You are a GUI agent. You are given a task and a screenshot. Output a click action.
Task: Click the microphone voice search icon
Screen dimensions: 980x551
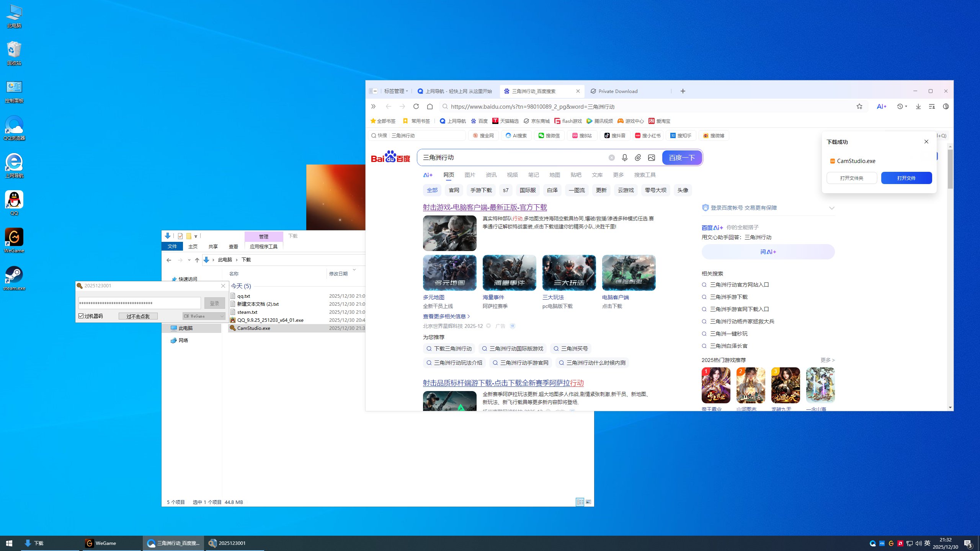click(x=624, y=158)
